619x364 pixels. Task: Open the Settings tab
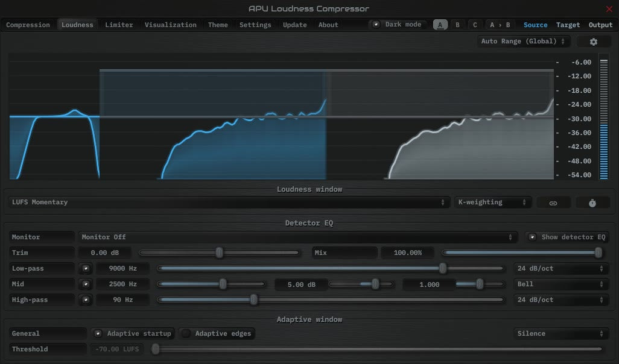(255, 25)
